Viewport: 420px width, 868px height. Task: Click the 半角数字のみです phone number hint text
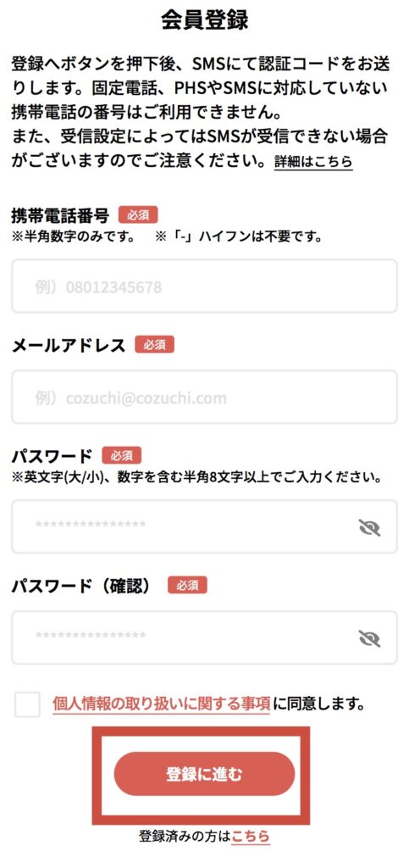74,237
